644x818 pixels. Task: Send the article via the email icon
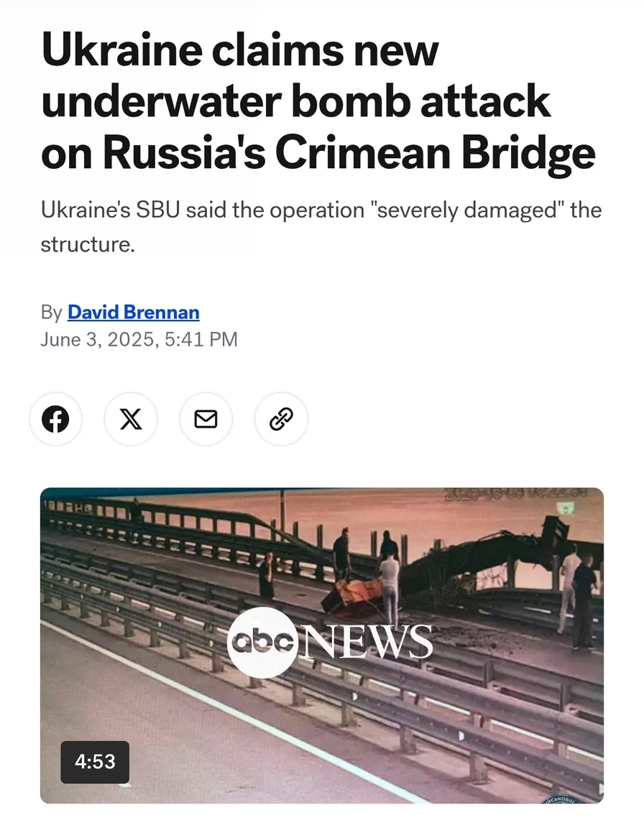tap(206, 419)
